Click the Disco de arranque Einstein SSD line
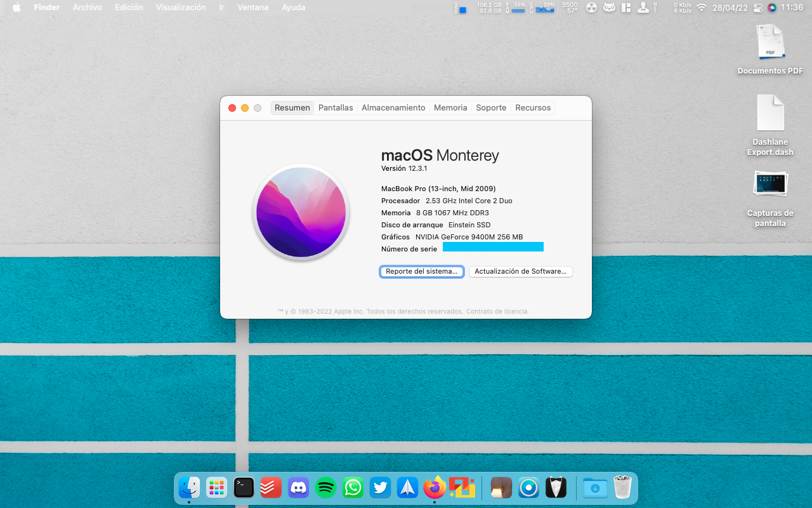This screenshot has height=508, width=812. 436,225
